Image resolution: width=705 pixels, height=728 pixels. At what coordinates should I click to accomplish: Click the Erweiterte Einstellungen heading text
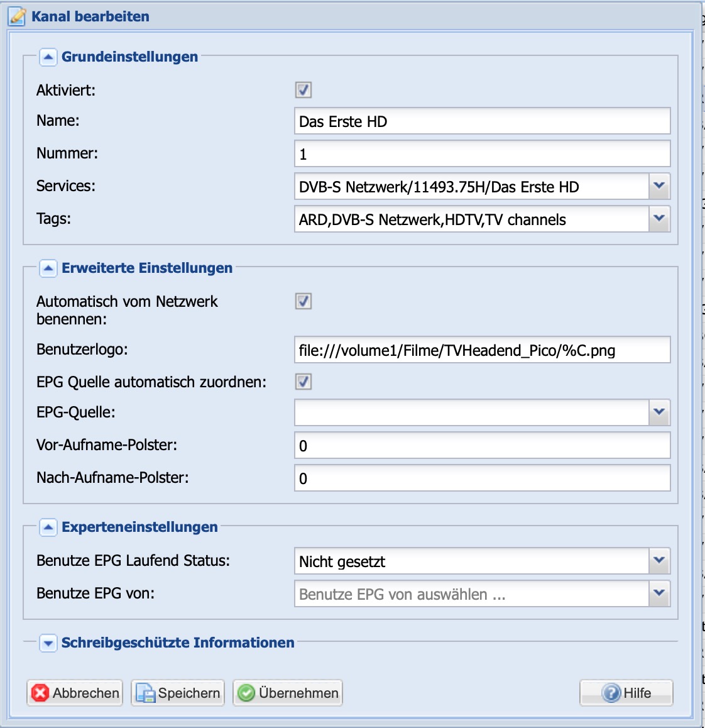pyautogui.click(x=147, y=268)
